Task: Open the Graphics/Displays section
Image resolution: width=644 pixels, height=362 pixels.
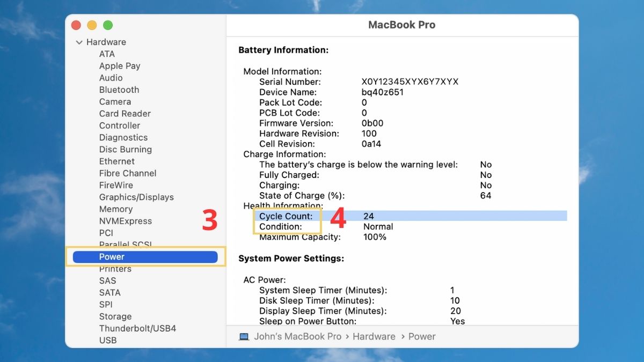Action: pos(136,197)
